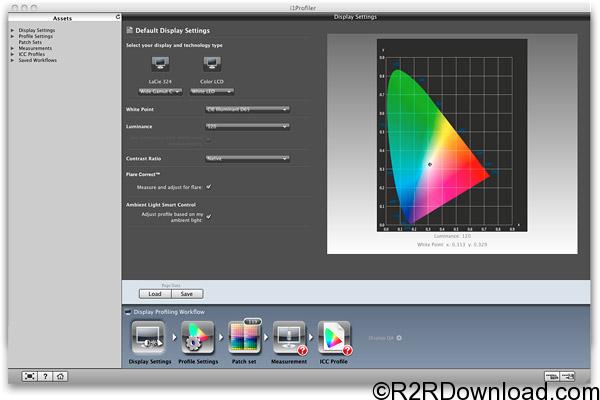
Task: Click the home icon in bottom toolbar
Action: tap(60, 376)
